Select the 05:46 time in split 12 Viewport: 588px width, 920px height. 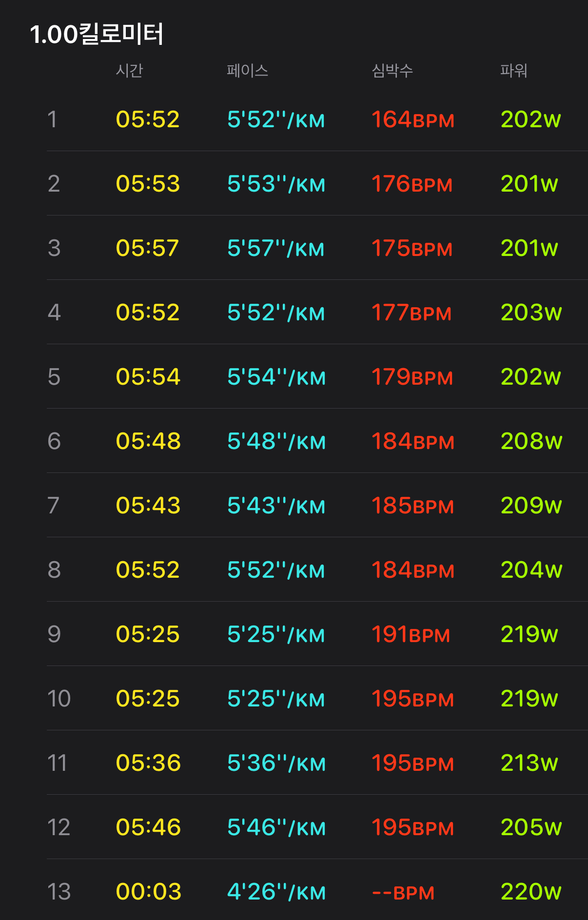[x=148, y=827]
